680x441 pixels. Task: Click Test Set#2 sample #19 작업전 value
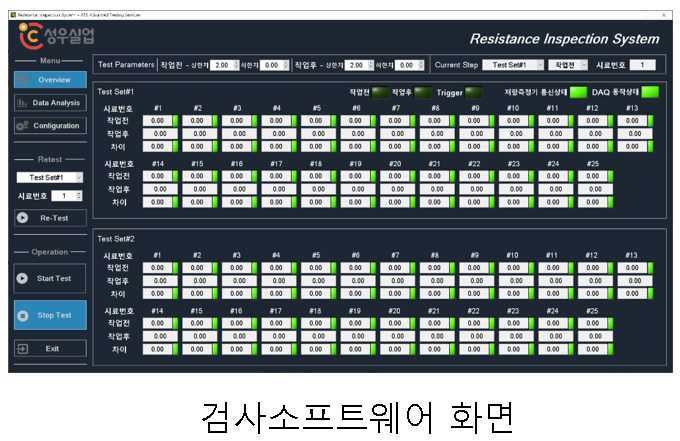tap(355, 323)
